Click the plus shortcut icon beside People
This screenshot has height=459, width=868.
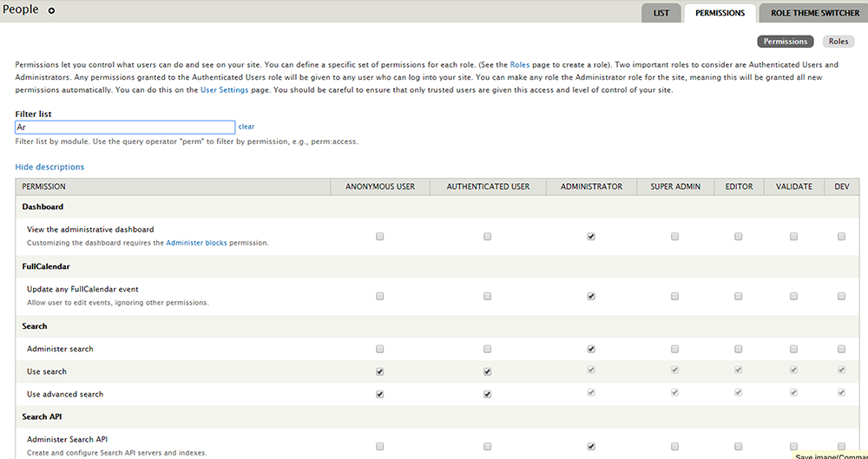(x=51, y=11)
